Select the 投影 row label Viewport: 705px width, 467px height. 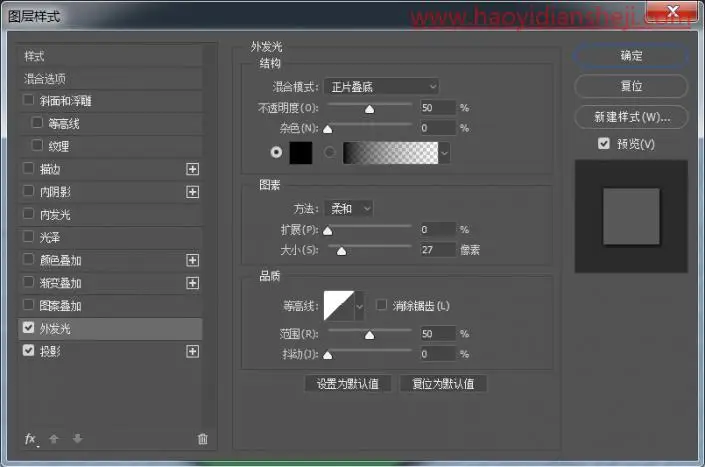(x=50, y=351)
